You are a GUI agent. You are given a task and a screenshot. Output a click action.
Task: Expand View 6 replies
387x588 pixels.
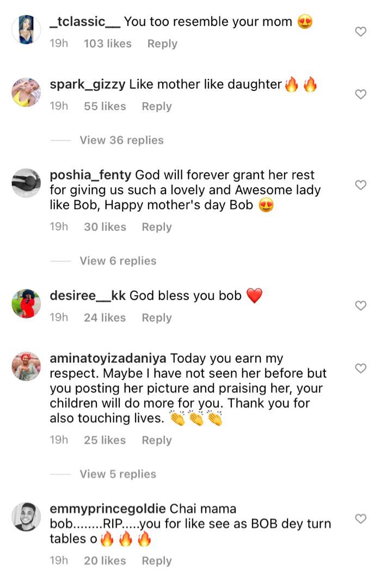pyautogui.click(x=118, y=261)
